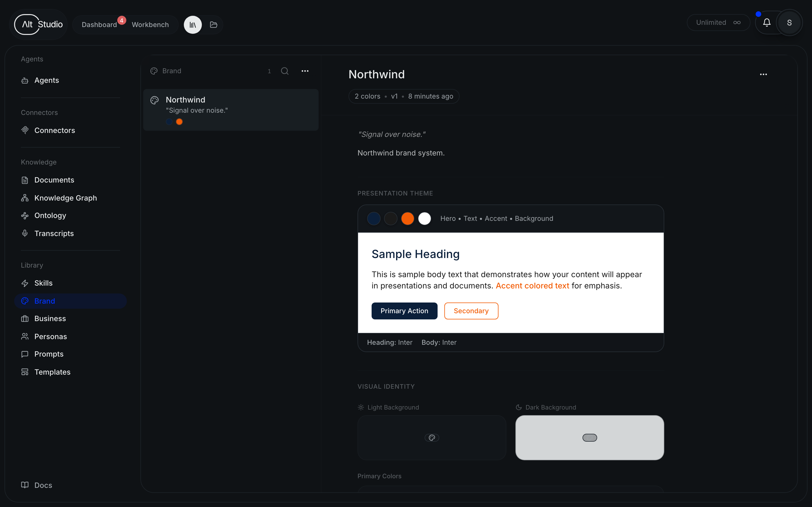Open the folder icon in top bar

tap(213, 25)
